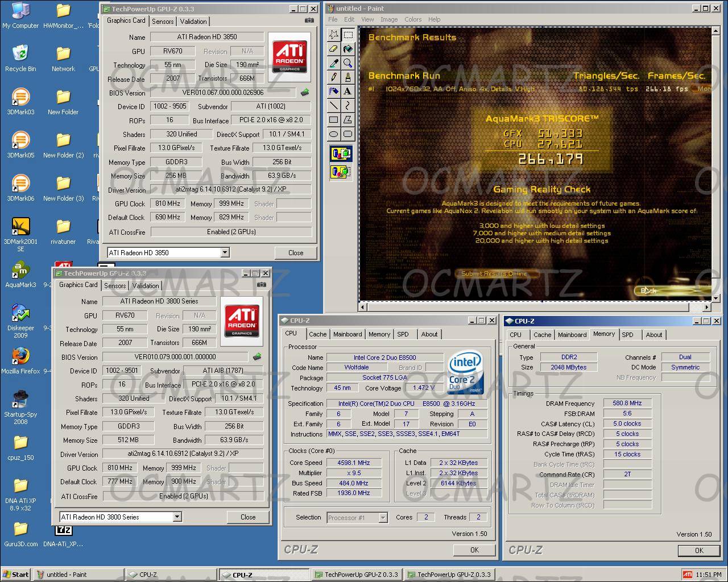
Task: Switch to Sensors tab in HD 3850 GPU-Z
Action: pos(163,22)
